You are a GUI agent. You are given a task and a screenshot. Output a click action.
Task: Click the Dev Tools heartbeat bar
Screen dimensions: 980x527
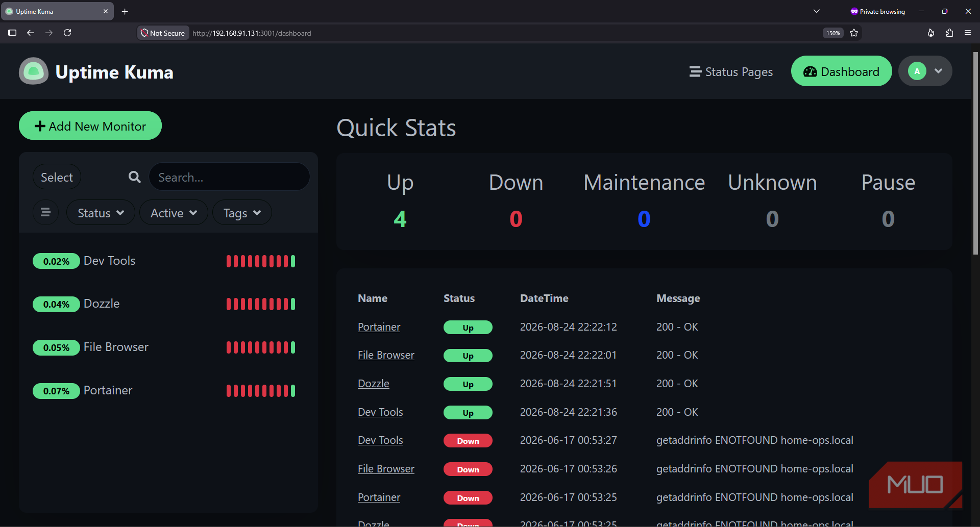point(261,261)
